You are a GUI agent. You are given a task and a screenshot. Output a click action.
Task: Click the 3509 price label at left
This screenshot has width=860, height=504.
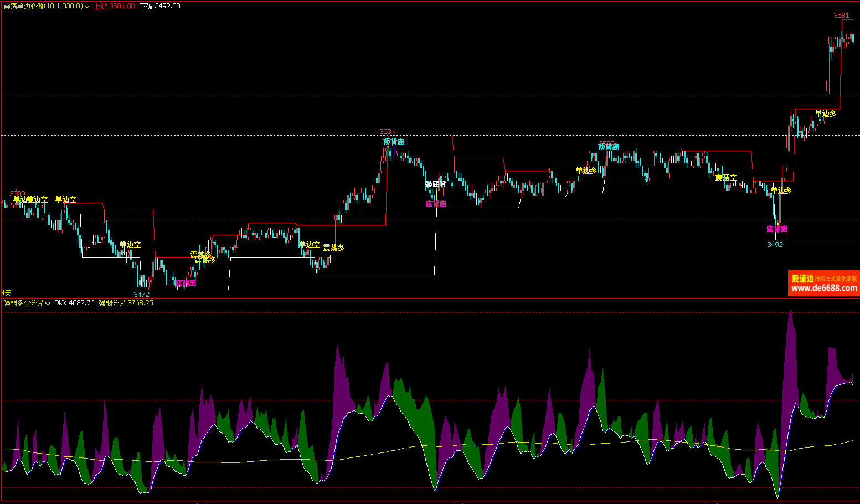point(17,194)
